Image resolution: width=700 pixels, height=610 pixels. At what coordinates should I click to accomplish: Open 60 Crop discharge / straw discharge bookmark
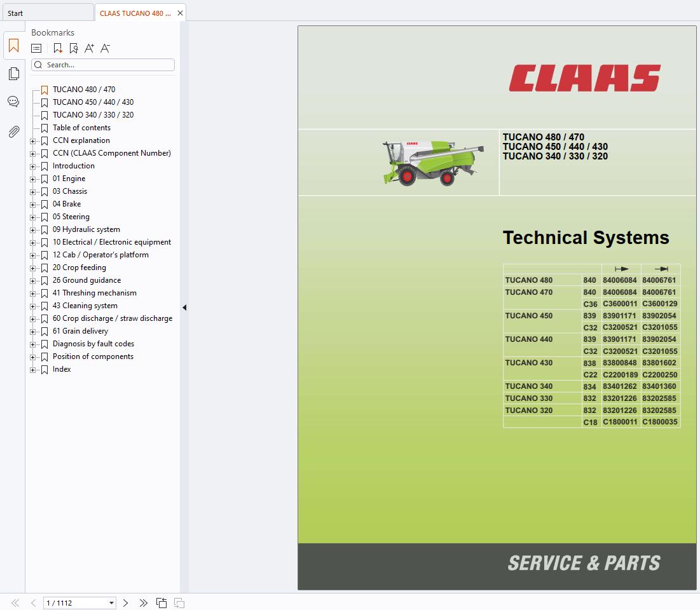[x=113, y=318]
